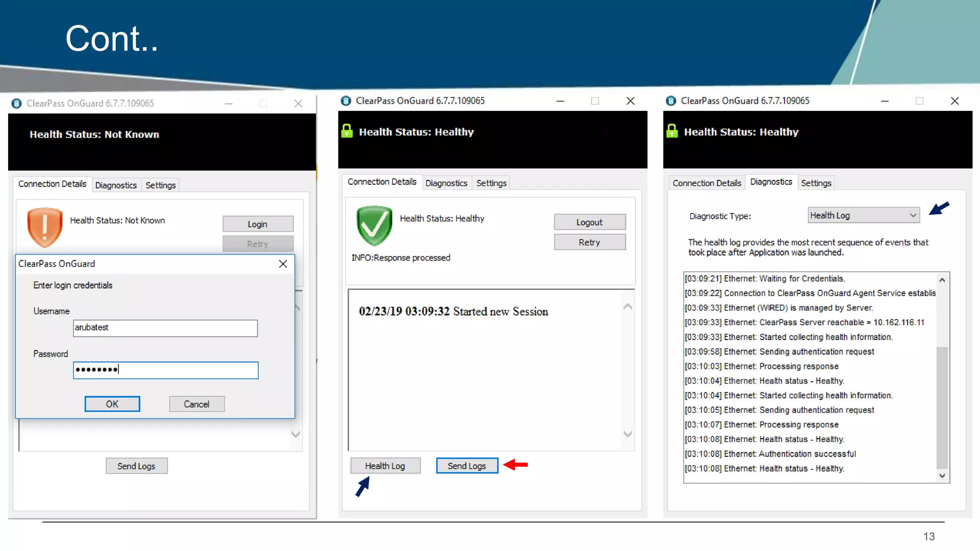Select Connection Details tab in left window
Image resolution: width=980 pixels, height=551 pixels.
(52, 184)
